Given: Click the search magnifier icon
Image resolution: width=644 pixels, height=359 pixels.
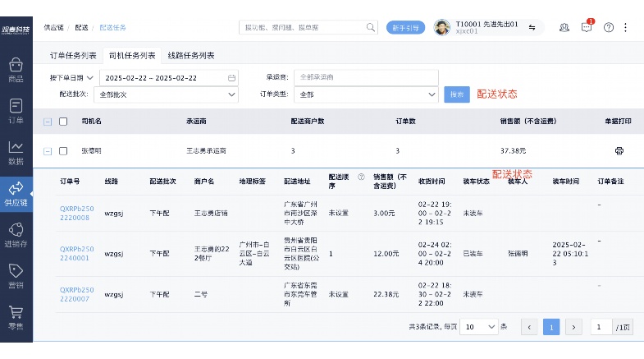Looking at the screenshot, I should pyautogui.click(x=371, y=28).
